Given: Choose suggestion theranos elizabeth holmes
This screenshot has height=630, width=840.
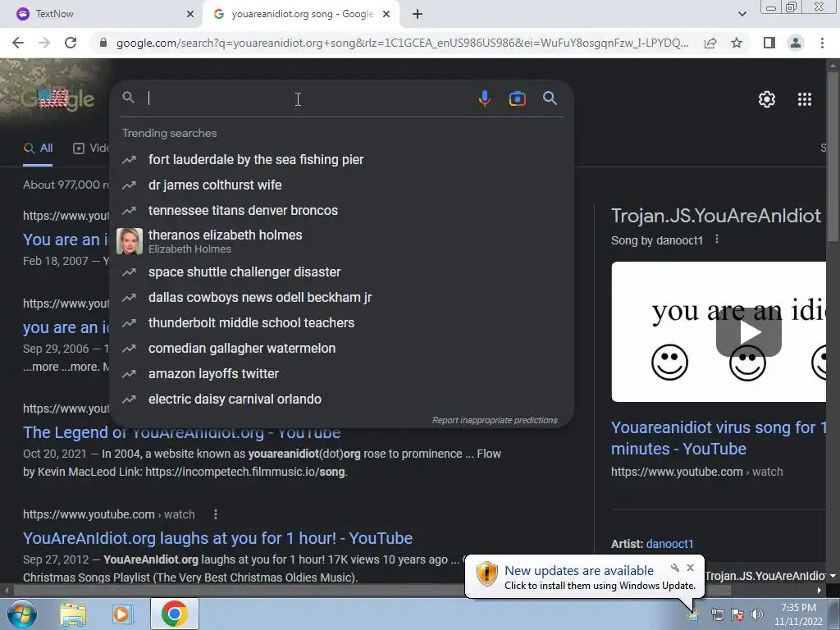Looking at the screenshot, I should pos(341,241).
